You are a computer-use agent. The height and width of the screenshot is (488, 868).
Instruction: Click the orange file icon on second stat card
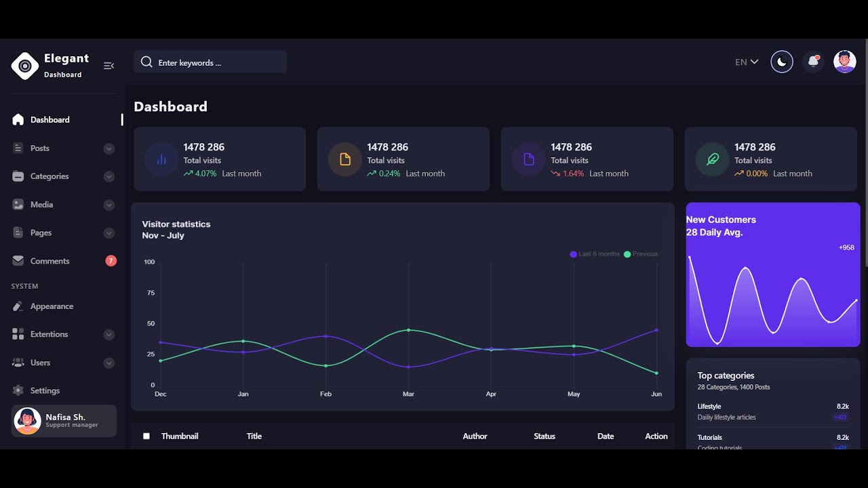(345, 159)
